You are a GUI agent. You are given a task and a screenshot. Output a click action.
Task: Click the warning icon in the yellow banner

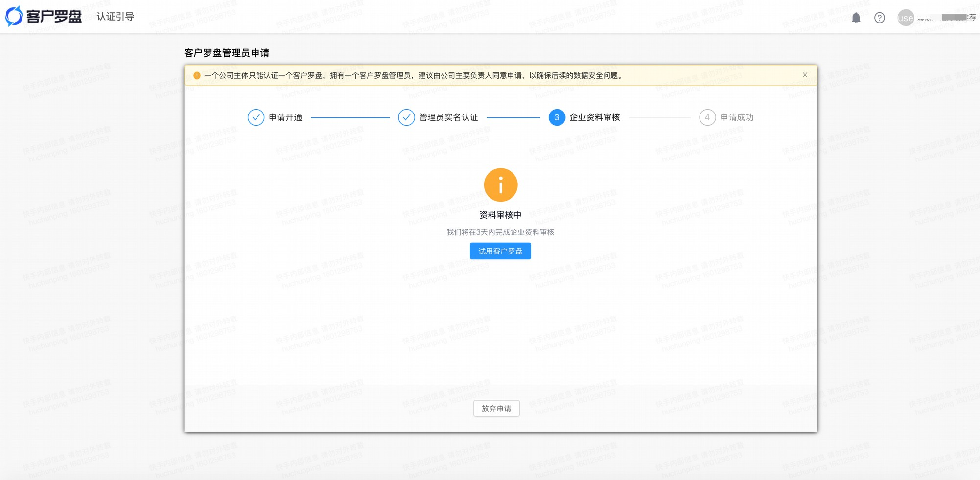pos(197,75)
